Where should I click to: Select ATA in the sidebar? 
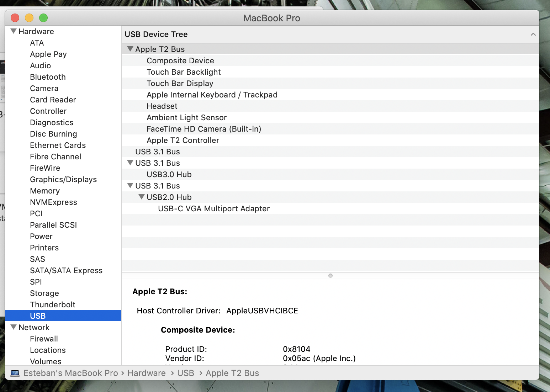point(37,43)
